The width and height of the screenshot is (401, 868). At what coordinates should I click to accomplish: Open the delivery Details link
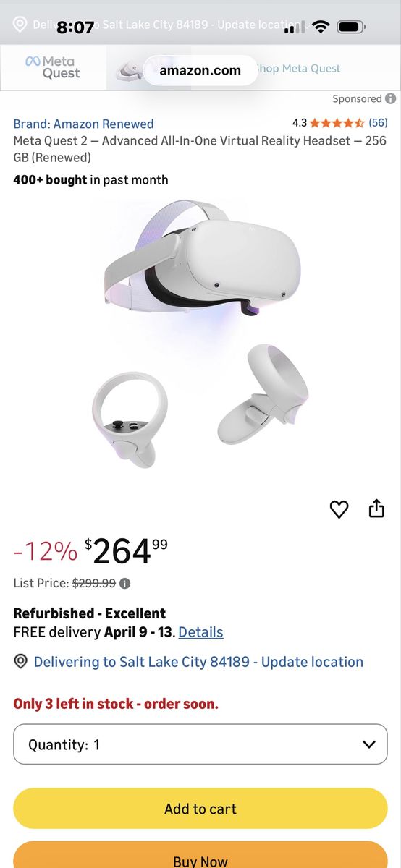coord(200,632)
